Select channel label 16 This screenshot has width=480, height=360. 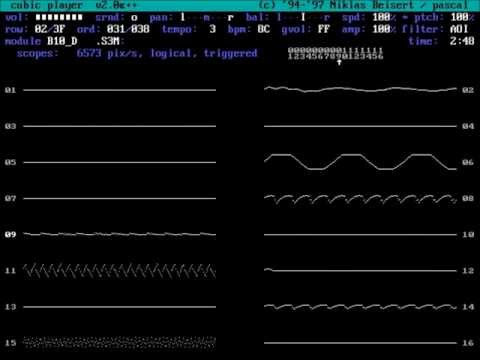click(x=468, y=343)
